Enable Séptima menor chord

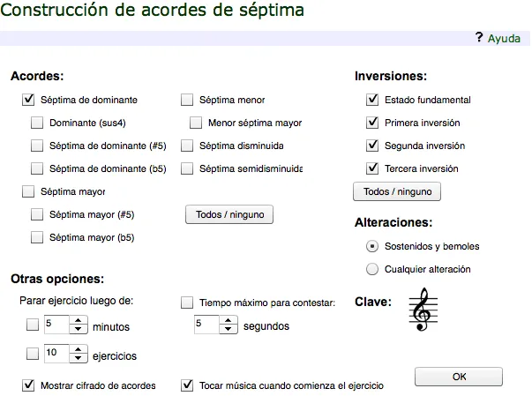pyautogui.click(x=187, y=100)
